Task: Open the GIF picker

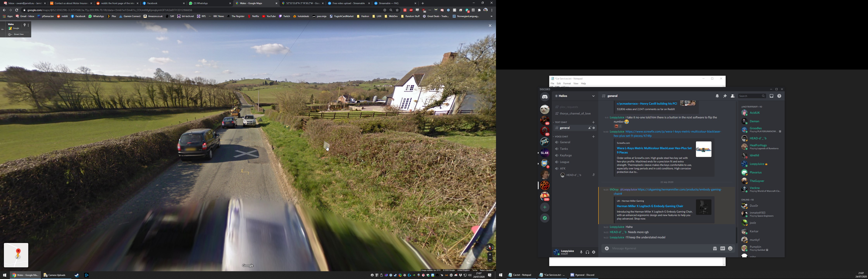Action: 722,248
